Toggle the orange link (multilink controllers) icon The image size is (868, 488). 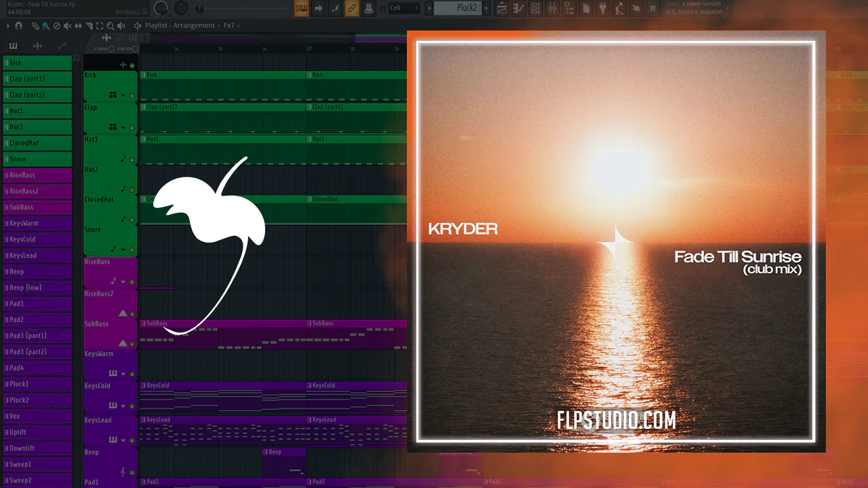tap(351, 8)
